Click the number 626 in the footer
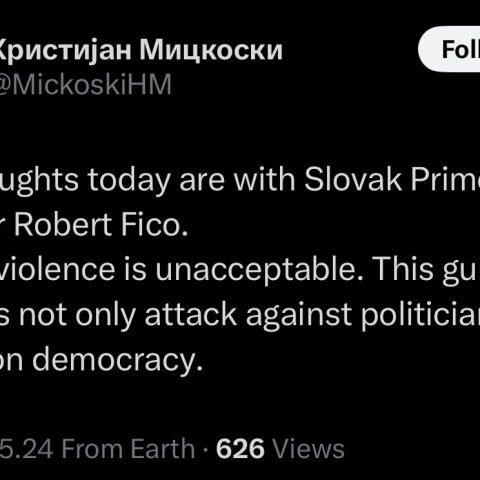 [240, 448]
